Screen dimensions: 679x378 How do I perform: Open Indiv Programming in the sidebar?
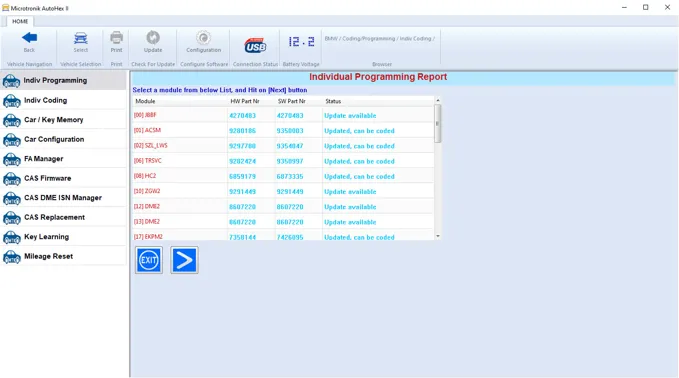(x=63, y=81)
